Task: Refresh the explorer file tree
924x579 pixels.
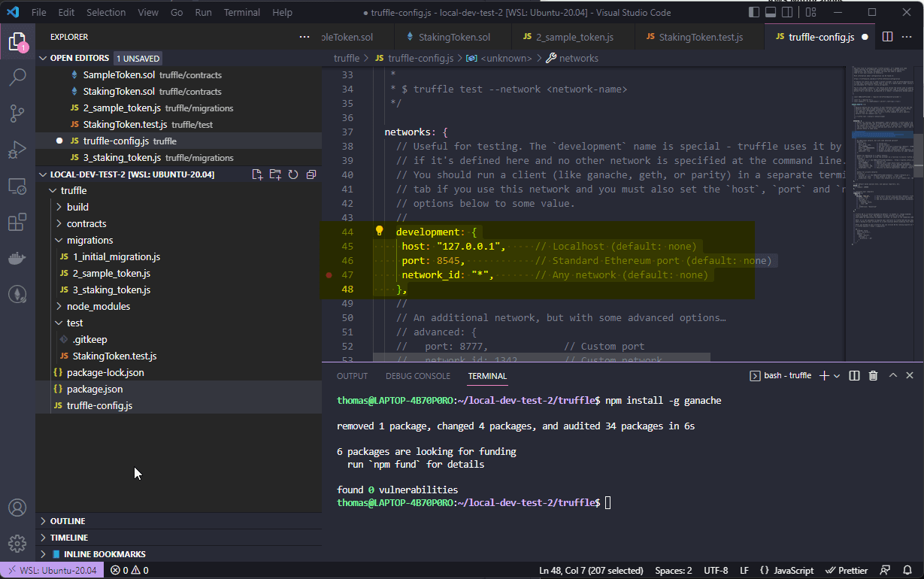Action: coord(293,174)
